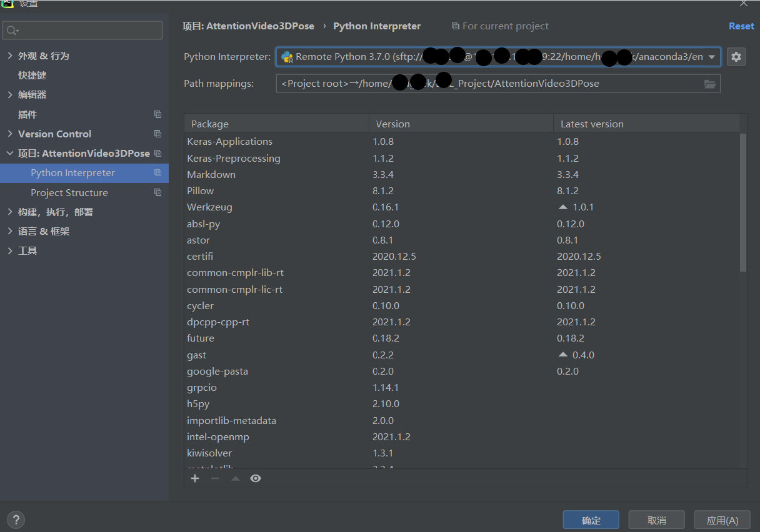This screenshot has height=532, width=760.
Task: Open the Python Interpreter dropdown arrow
Action: (711, 57)
